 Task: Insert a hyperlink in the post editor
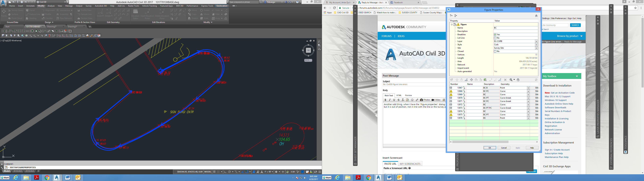[417, 100]
